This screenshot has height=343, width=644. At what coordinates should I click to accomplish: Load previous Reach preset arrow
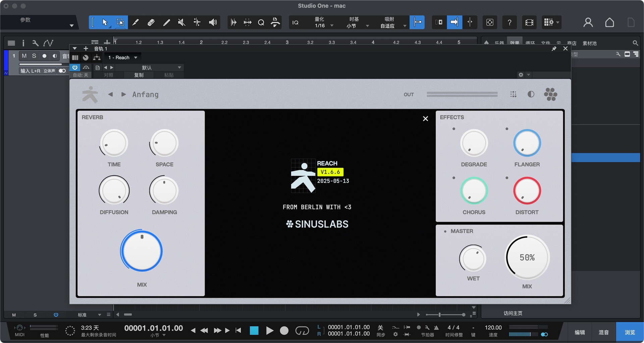pyautogui.click(x=110, y=94)
